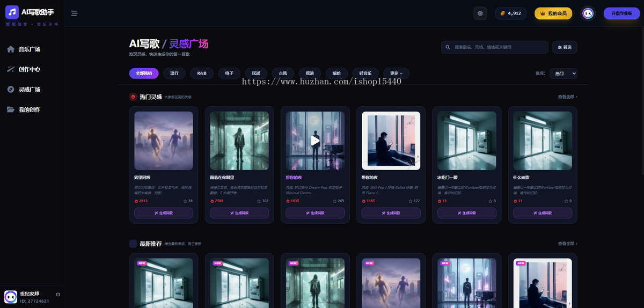Play the 想你的夜 track with play button
Image resolution: width=644 pixels, height=308 pixels.
pyautogui.click(x=315, y=141)
